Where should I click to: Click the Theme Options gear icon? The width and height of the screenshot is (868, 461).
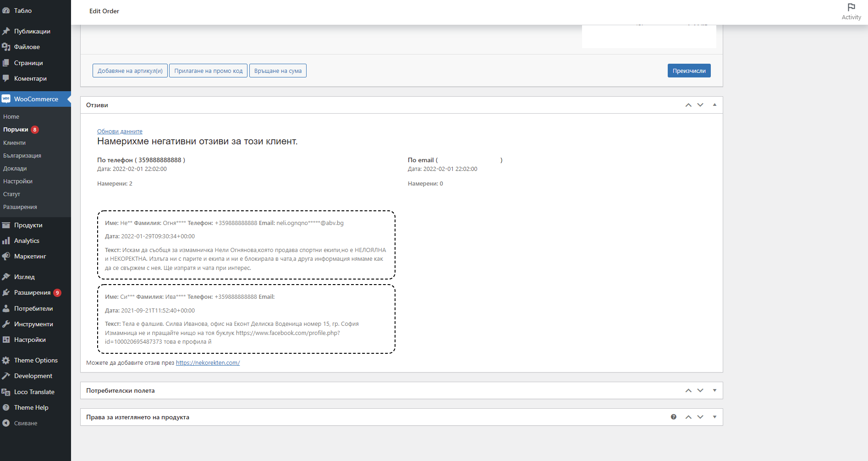[x=6, y=360]
